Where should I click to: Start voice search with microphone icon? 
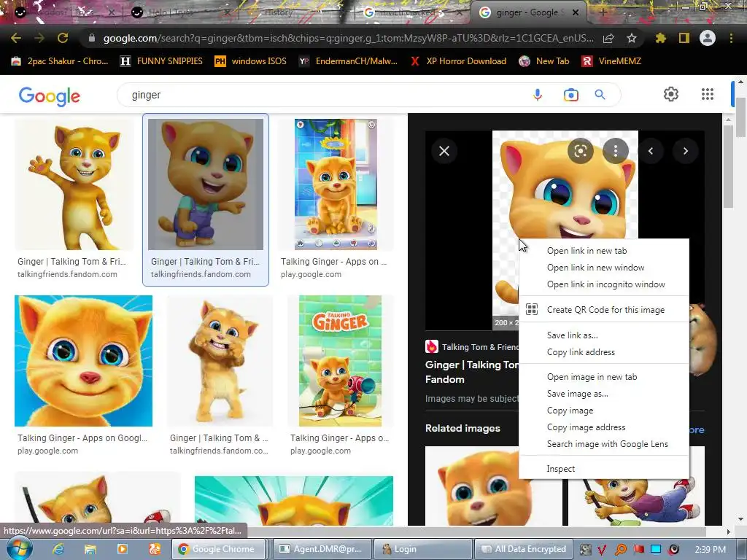(538, 95)
